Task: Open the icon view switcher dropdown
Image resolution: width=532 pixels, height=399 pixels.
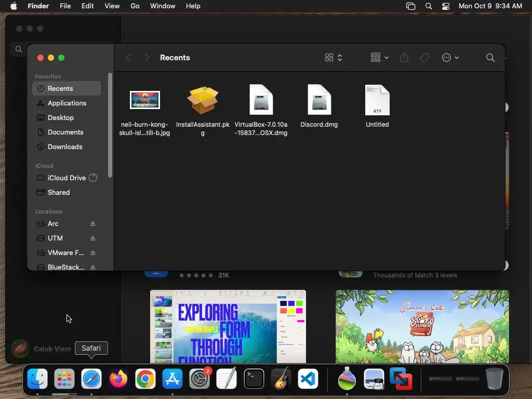Action: pos(334,58)
